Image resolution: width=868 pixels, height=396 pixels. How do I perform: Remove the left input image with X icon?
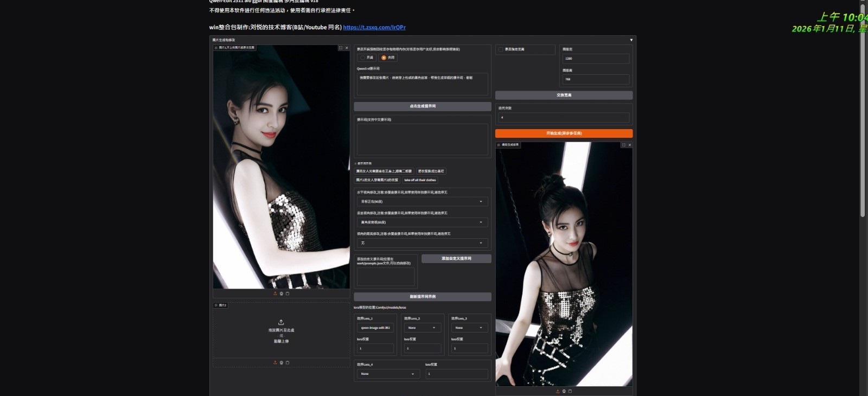click(347, 48)
